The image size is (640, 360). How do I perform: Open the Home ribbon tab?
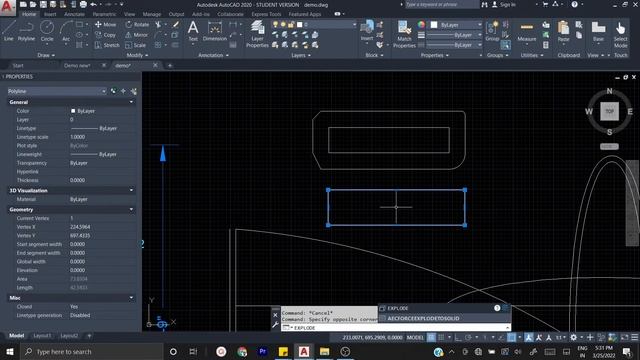29,14
